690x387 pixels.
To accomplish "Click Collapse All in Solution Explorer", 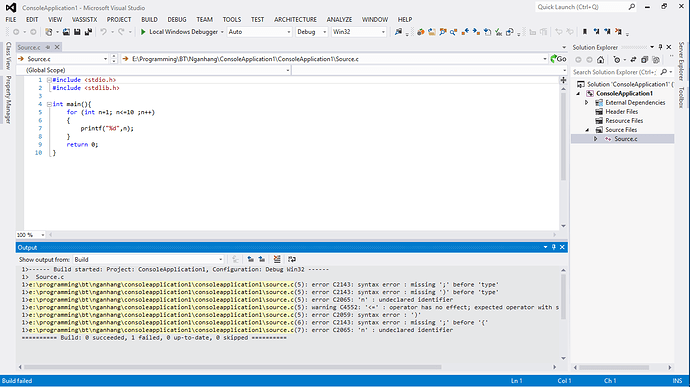I will coord(644,60).
